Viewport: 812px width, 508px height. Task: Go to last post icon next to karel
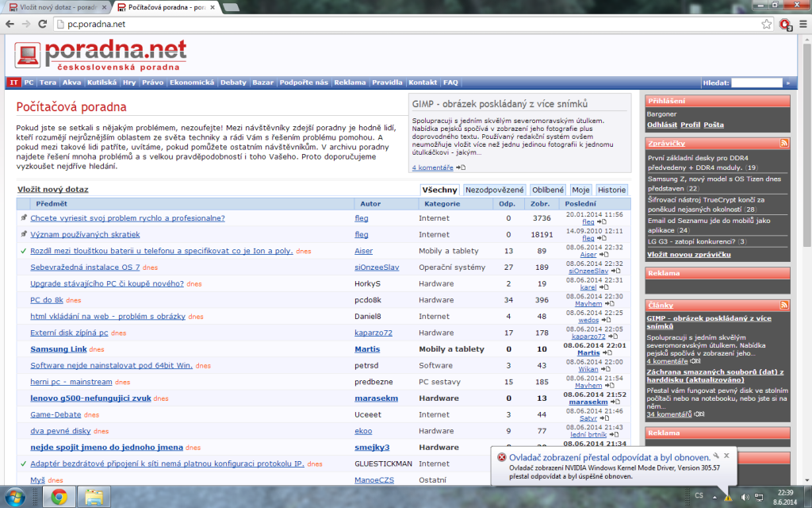(x=603, y=287)
